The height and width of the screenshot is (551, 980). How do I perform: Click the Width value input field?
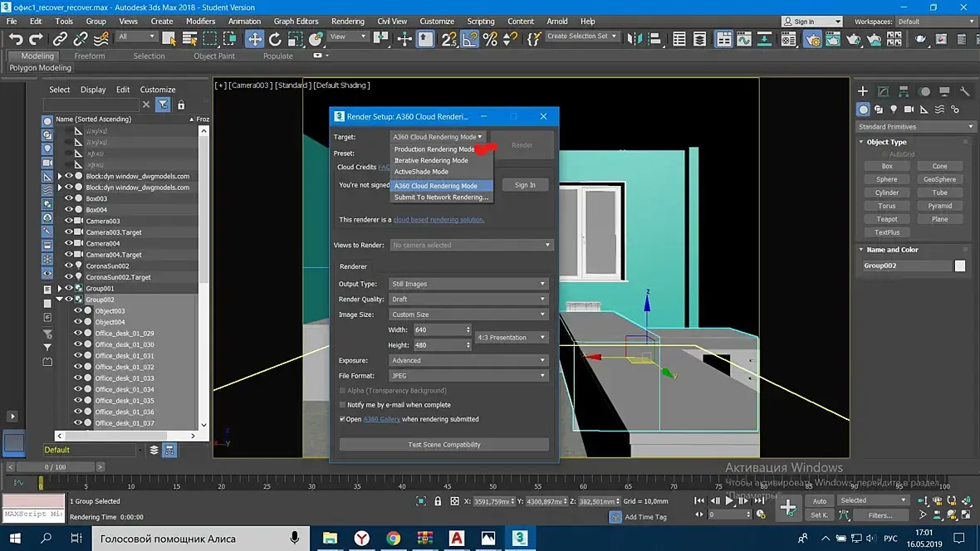439,329
